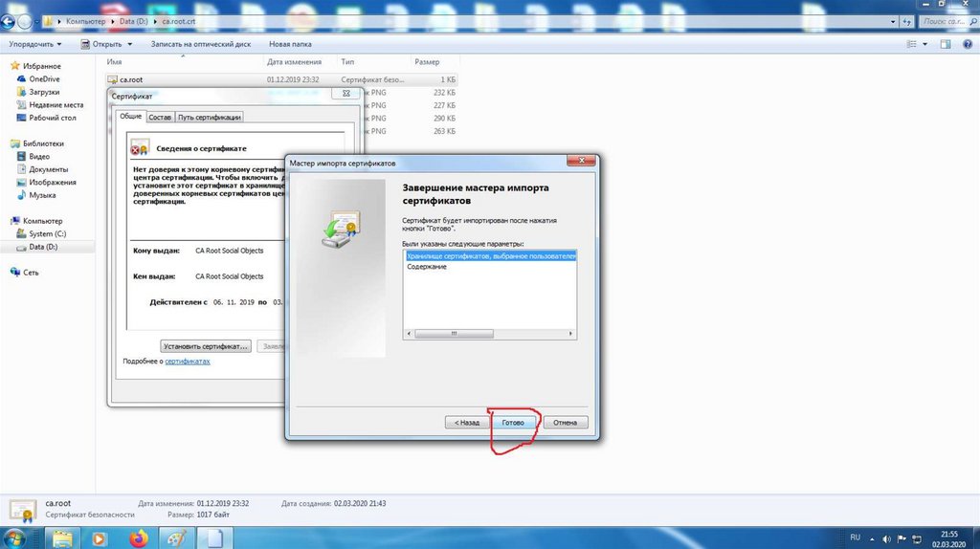980x549 pixels.
Task: Open Избранное in the navigation pane
Action: click(42, 66)
